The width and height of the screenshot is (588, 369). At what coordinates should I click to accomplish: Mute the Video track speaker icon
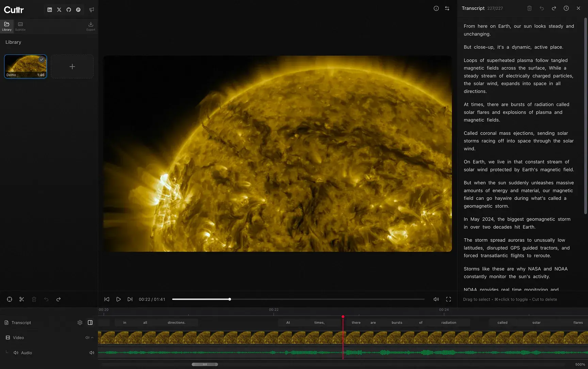click(x=87, y=337)
